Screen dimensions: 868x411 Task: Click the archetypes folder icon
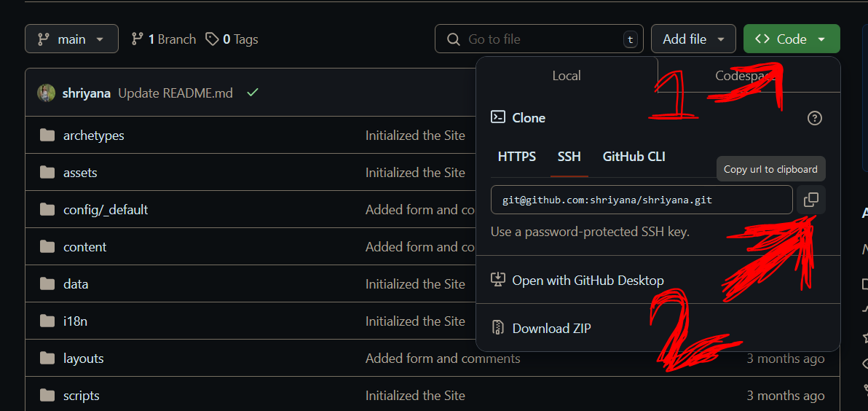coord(48,136)
